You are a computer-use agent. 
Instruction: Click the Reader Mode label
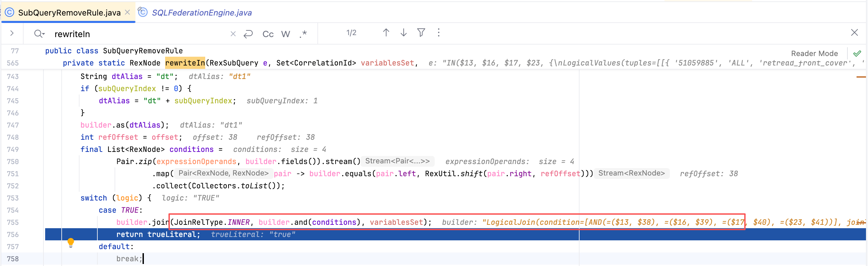pyautogui.click(x=814, y=53)
